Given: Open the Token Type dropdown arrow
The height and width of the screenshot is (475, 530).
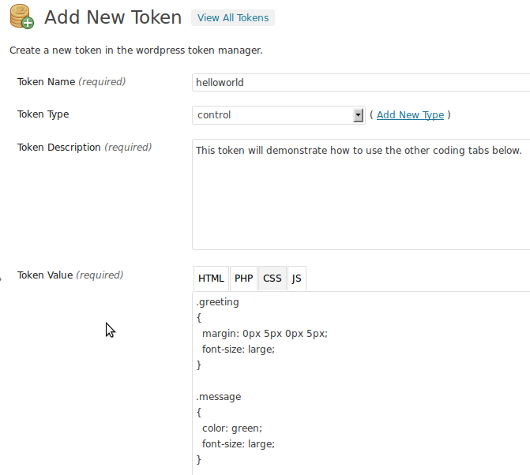Looking at the screenshot, I should [x=358, y=115].
